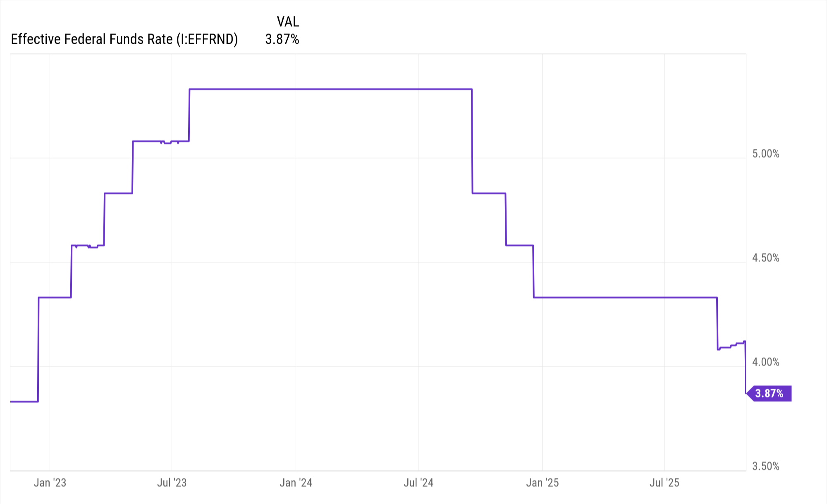The height and width of the screenshot is (504, 827).
Task: Click the highest plateau of the rate line
Action: tap(331, 89)
